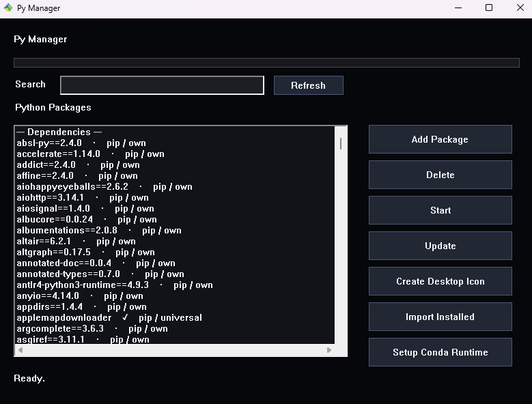Image resolution: width=532 pixels, height=404 pixels.
Task: Select albumentations==2.0.8 package row
Action: 175,230
